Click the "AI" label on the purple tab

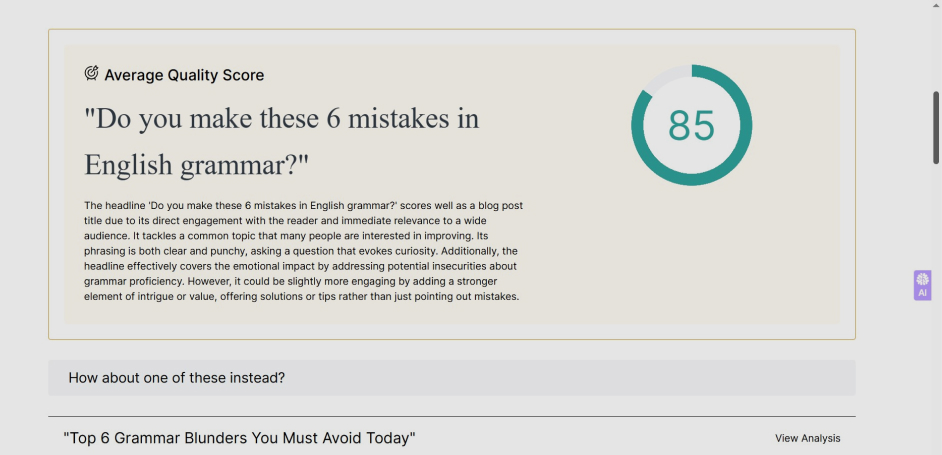[x=922, y=293]
